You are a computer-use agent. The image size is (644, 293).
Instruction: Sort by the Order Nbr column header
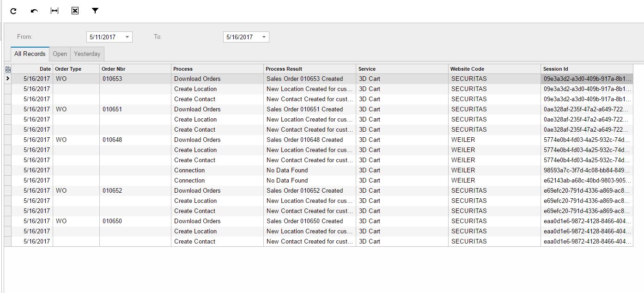(135, 69)
